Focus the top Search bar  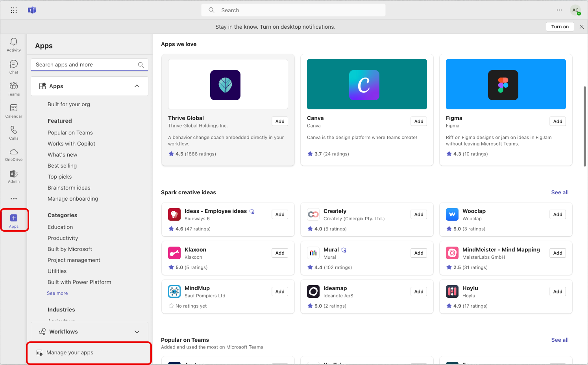coord(293,10)
